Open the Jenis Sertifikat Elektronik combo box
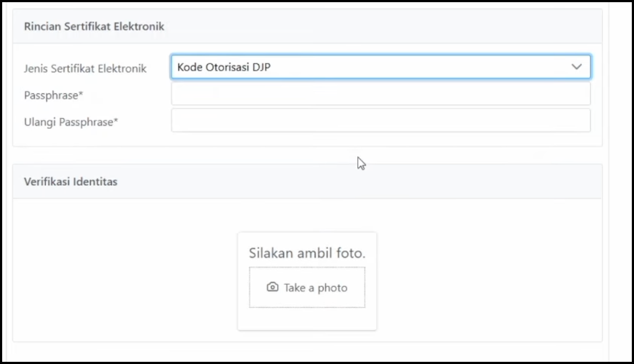634x364 pixels. 381,67
